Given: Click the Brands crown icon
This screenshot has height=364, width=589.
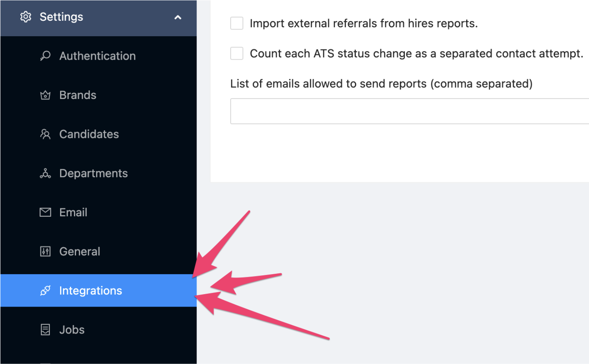Looking at the screenshot, I should [x=45, y=95].
